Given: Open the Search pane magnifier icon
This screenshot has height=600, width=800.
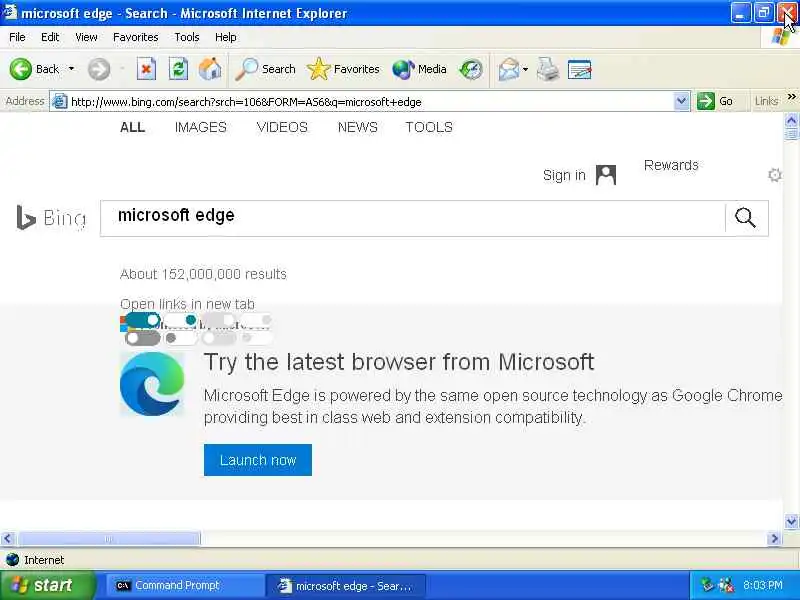Looking at the screenshot, I should [246, 69].
